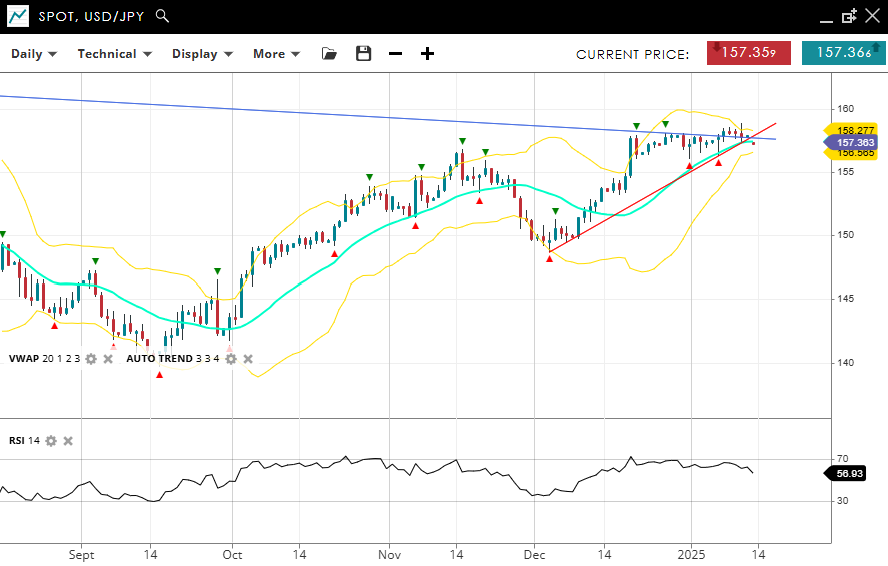The image size is (888, 566).
Task: Click the RSI value label 56.93
Action: click(849, 473)
